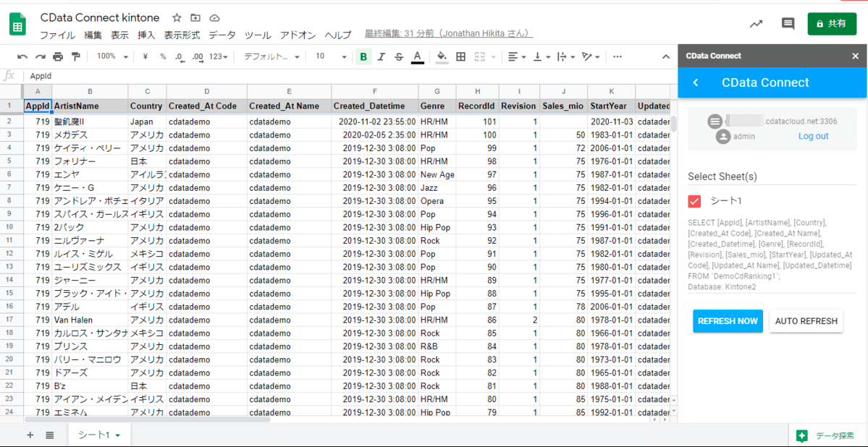Viewport: 868px width, 447px height.
Task: Open the text rotation dropdown
Action: click(591, 56)
